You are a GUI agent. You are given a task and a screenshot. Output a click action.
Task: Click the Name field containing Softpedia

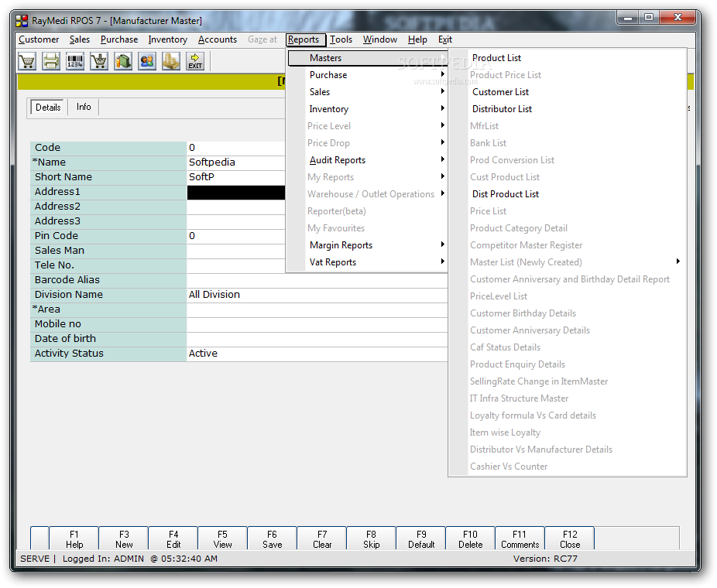point(236,162)
